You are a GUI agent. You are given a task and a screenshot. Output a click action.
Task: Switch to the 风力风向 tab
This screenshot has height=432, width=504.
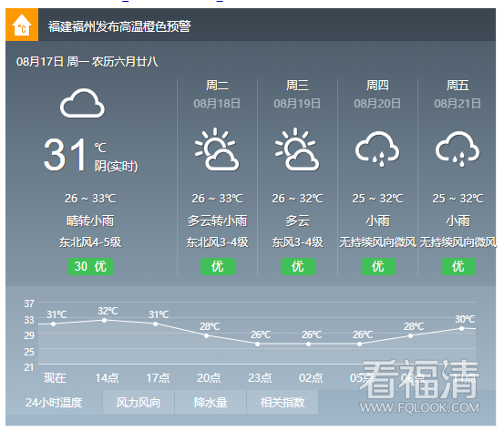[x=139, y=402]
